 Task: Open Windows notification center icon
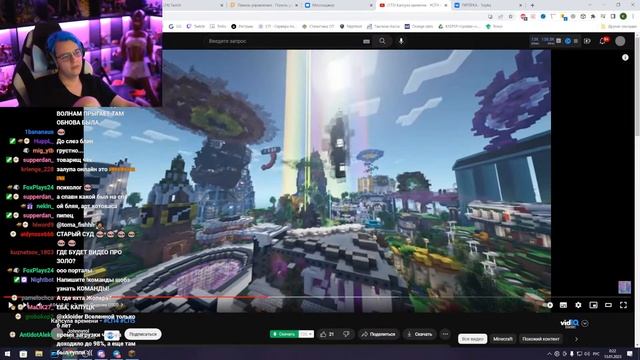point(630,353)
